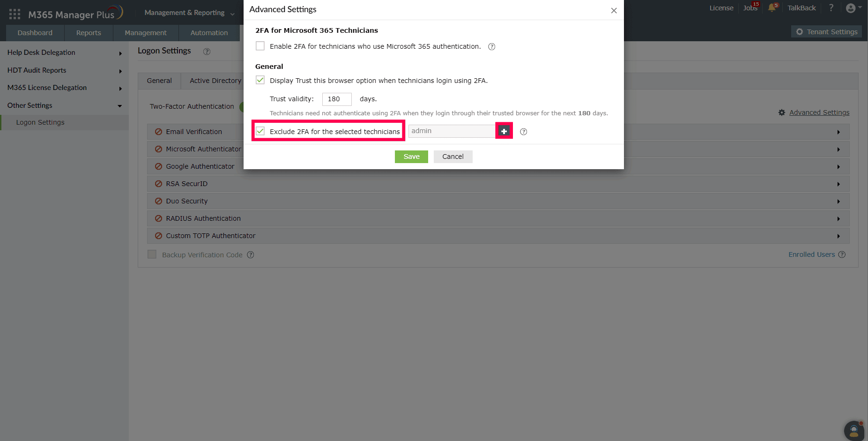Screen dimensions: 868x441
Task: Cancel the Advanced Settings dialog
Action: pyautogui.click(x=453, y=157)
